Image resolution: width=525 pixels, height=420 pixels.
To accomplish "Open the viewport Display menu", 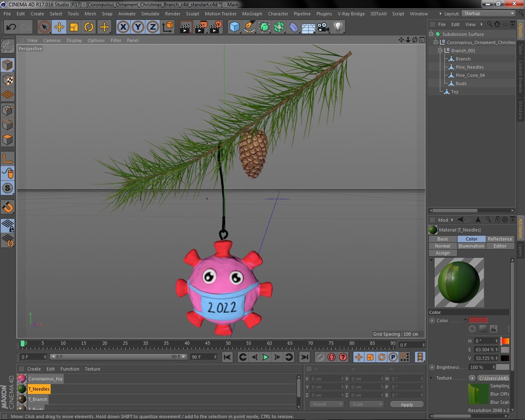I will click(74, 40).
